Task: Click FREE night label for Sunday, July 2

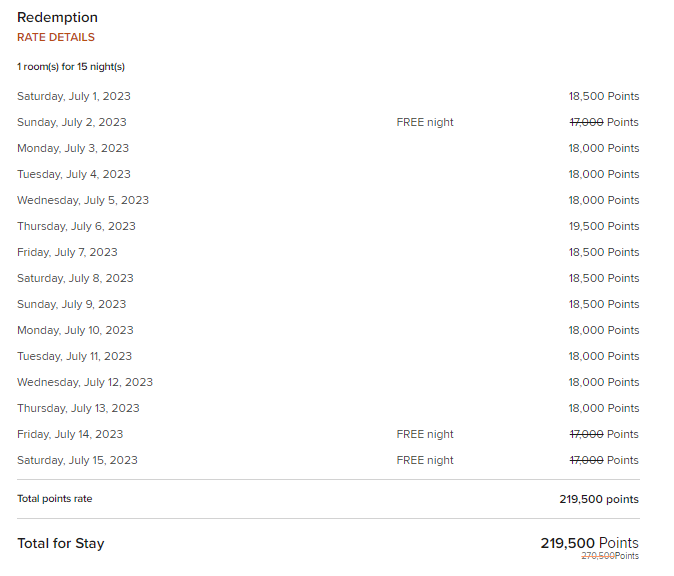Action: point(425,123)
